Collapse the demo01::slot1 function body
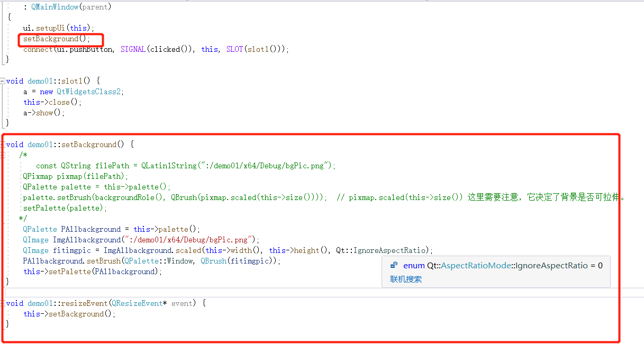 point(4,80)
